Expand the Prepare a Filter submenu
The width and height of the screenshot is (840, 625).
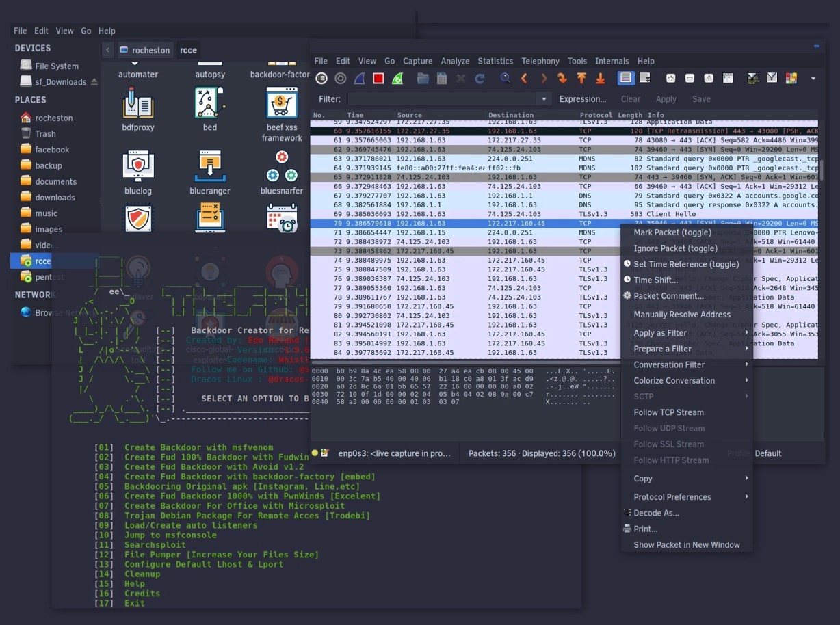687,349
